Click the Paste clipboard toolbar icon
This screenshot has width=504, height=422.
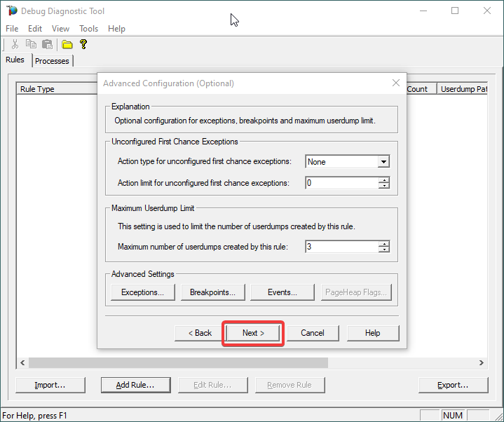(x=47, y=44)
